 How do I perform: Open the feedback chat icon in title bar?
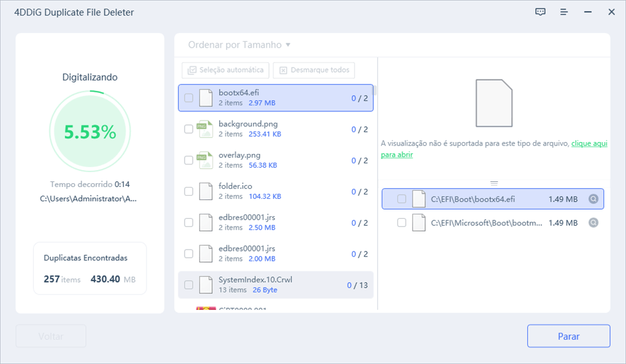tap(540, 12)
